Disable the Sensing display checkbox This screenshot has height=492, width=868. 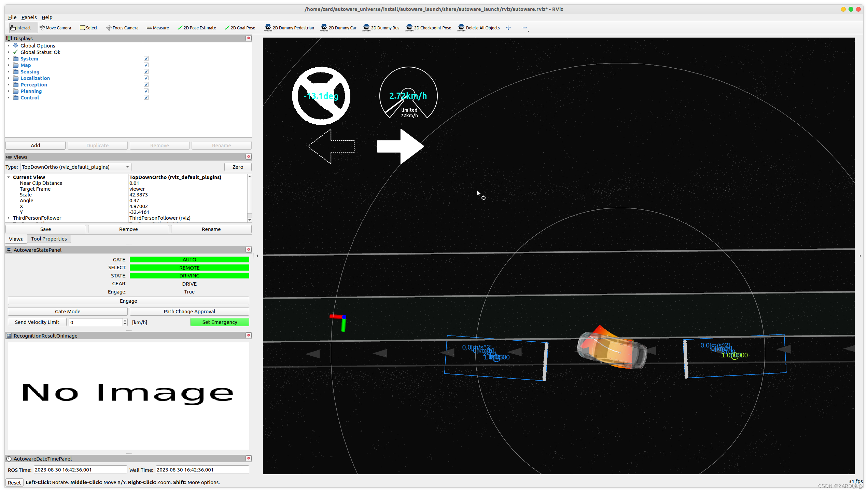coord(146,71)
